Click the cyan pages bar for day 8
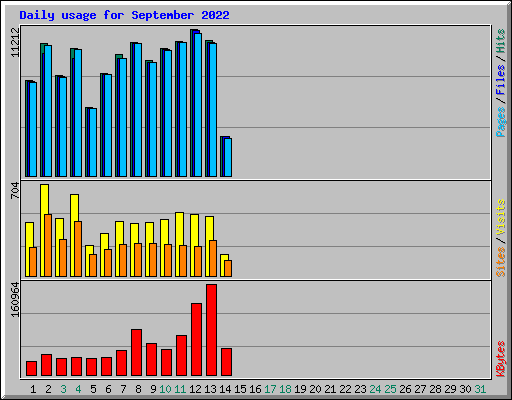 click(138, 110)
